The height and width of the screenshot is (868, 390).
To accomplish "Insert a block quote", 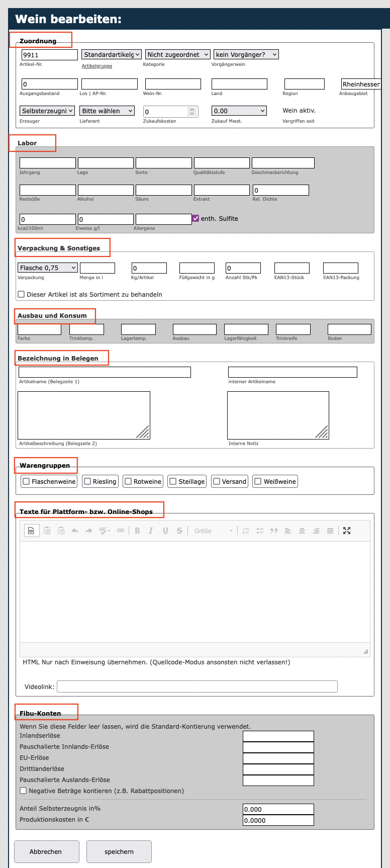I will point(274,531).
